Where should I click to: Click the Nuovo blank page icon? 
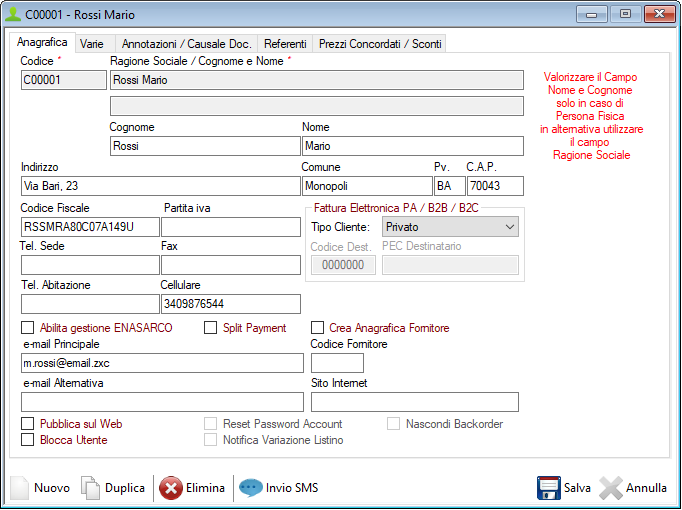[20, 488]
